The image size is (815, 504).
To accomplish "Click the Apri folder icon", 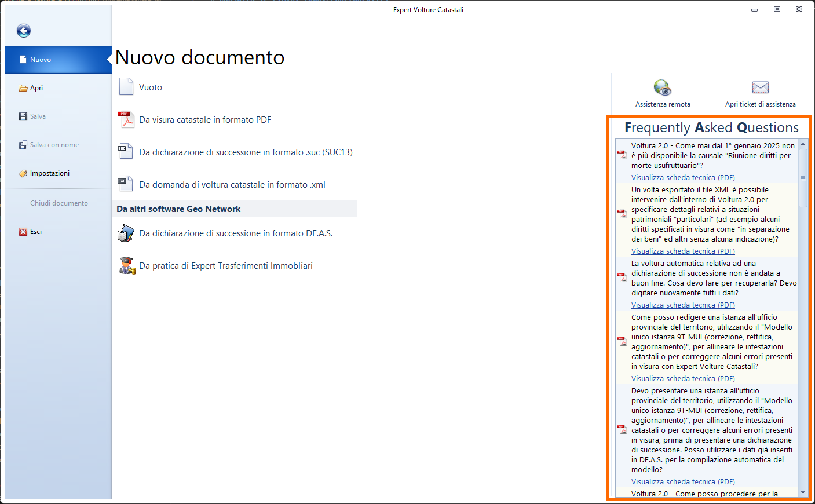I will (23, 88).
